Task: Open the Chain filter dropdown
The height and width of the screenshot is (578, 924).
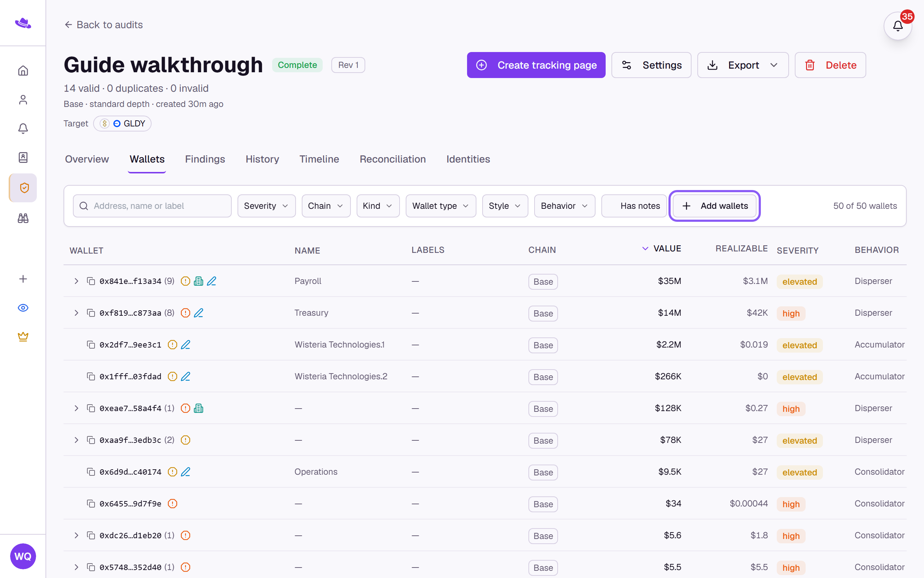Action: pyautogui.click(x=326, y=206)
